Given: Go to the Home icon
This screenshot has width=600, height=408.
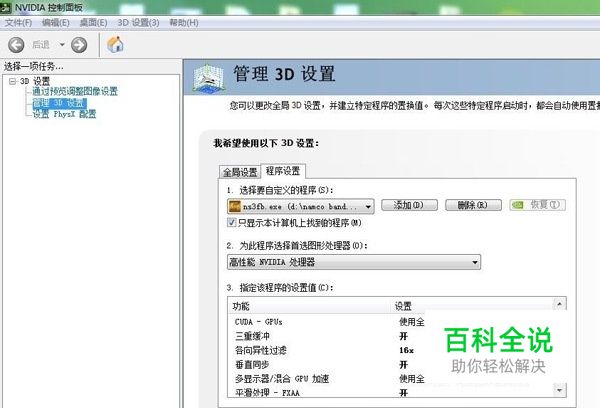Looking at the screenshot, I should (x=115, y=44).
